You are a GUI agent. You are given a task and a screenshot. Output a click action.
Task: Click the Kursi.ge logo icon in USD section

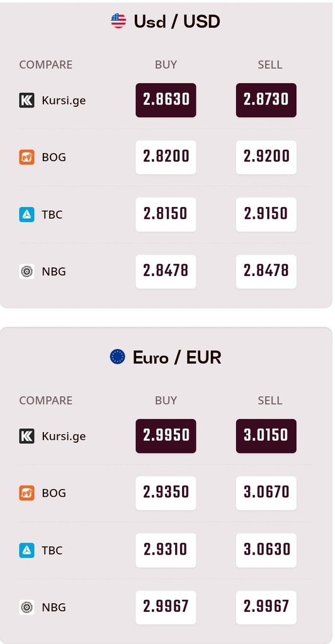coord(26,100)
